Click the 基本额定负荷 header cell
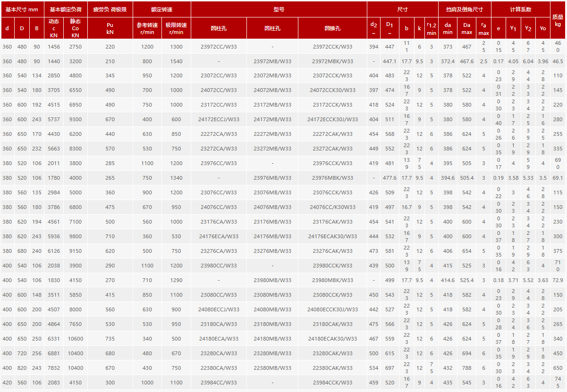The image size is (567, 392). pos(66,9)
